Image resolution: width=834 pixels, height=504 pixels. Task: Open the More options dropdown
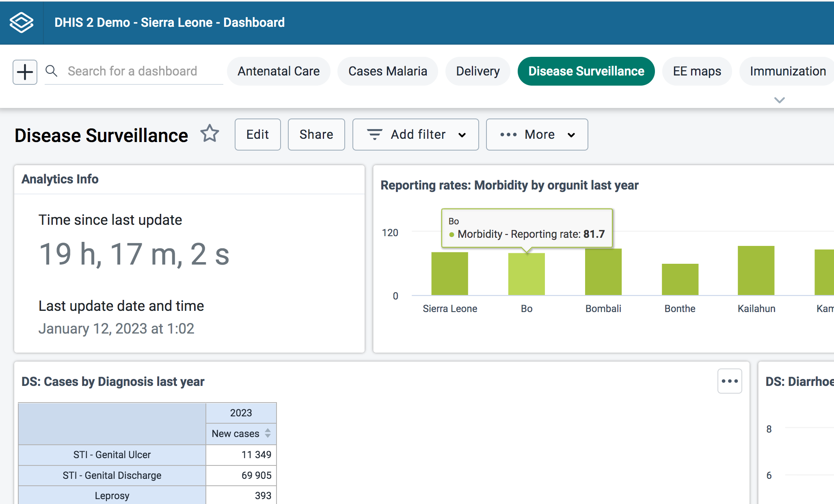click(537, 134)
